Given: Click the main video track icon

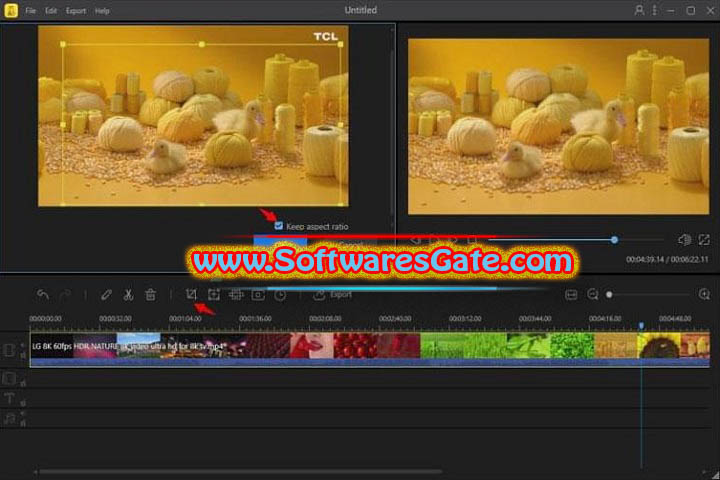Looking at the screenshot, I should point(9,350).
